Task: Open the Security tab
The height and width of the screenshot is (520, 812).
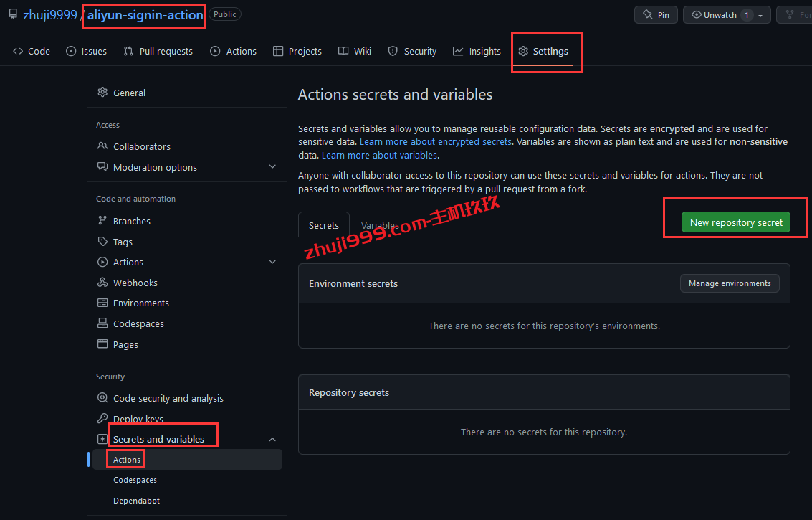Action: pos(412,51)
